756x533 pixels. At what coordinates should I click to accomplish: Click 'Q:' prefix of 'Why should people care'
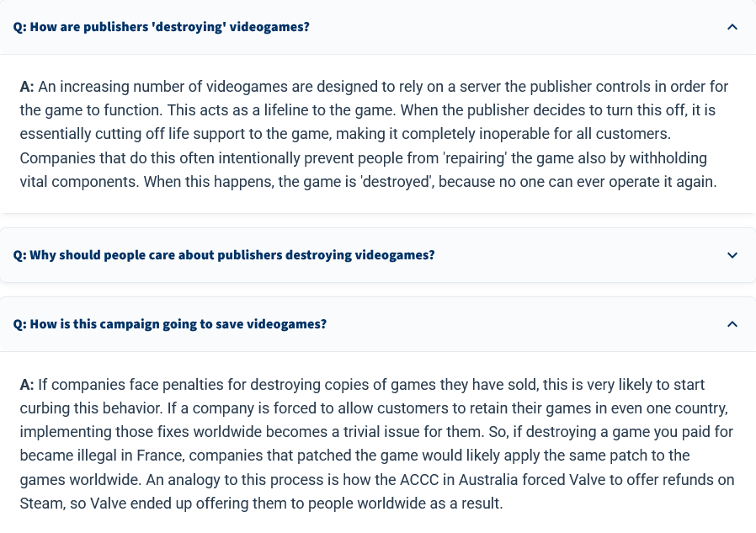pos(19,255)
